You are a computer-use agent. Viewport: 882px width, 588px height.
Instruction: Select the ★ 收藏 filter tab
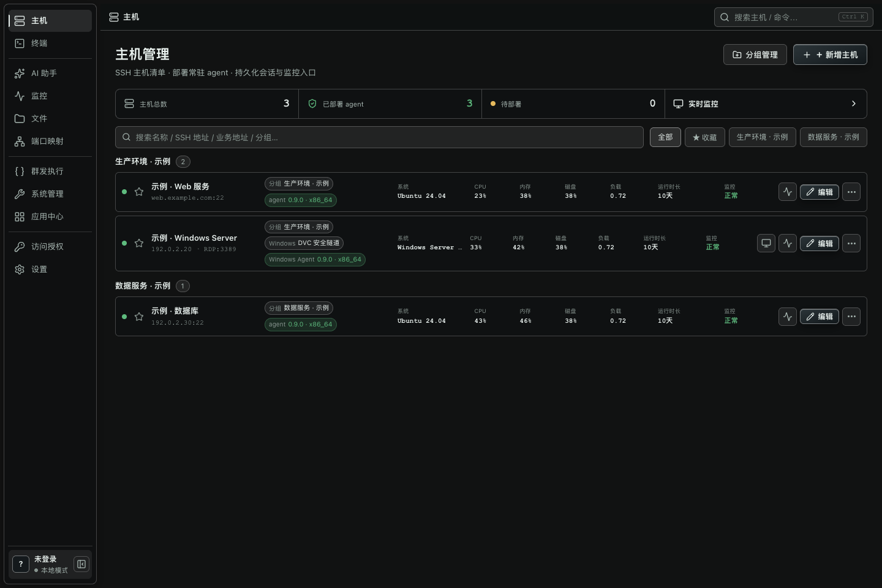(x=705, y=137)
